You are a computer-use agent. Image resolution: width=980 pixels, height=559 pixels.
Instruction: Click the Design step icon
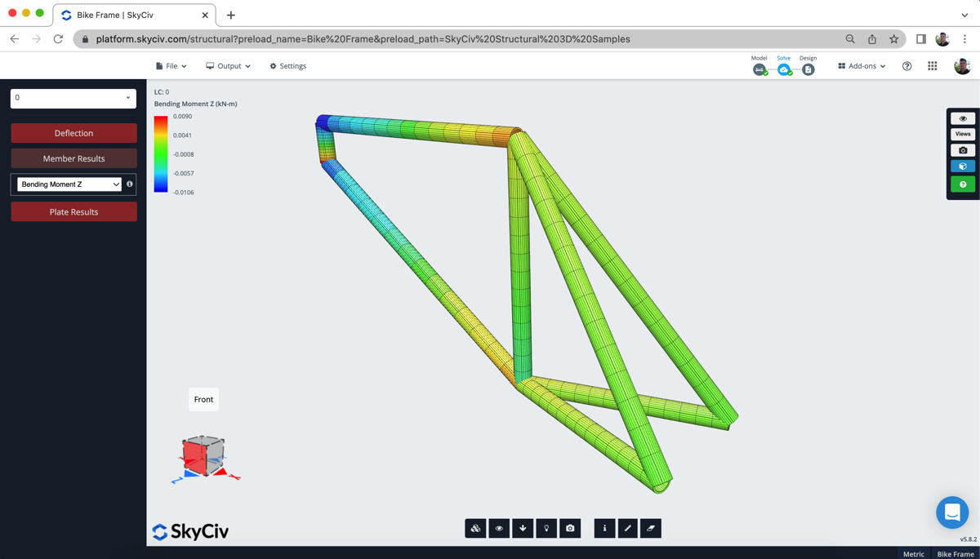808,70
